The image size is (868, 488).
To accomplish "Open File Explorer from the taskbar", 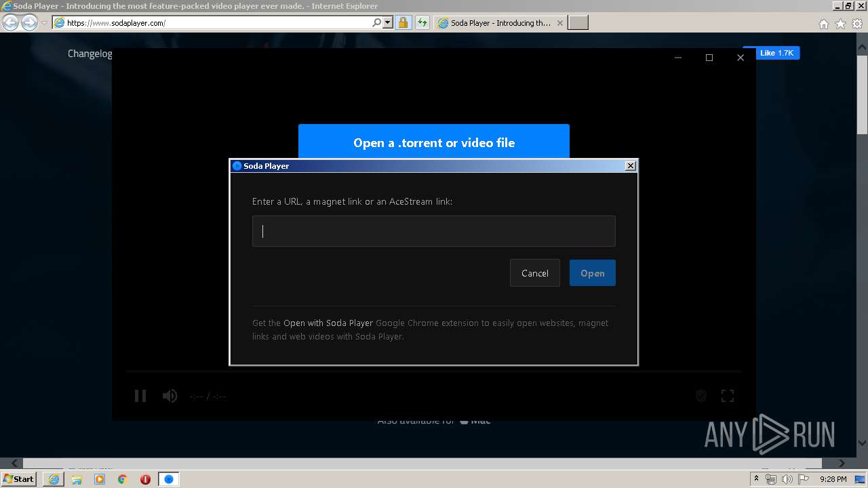I will (77, 479).
